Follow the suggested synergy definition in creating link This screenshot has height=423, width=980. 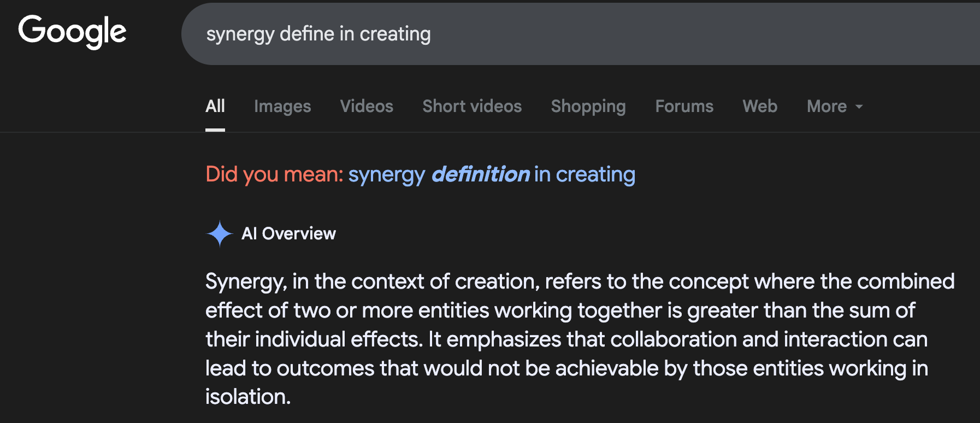click(x=492, y=174)
